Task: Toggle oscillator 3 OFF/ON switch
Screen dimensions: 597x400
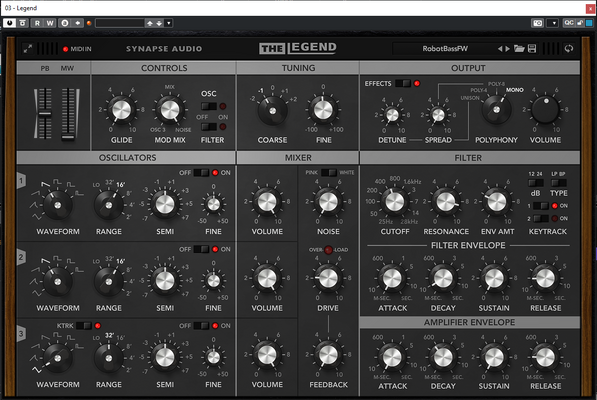Action: 201,326
